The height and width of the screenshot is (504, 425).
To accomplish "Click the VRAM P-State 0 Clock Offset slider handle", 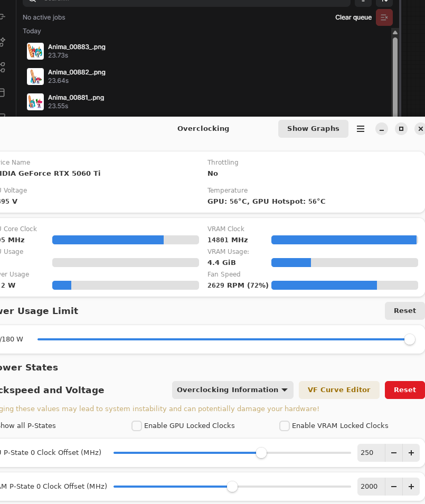I will [x=232, y=487].
